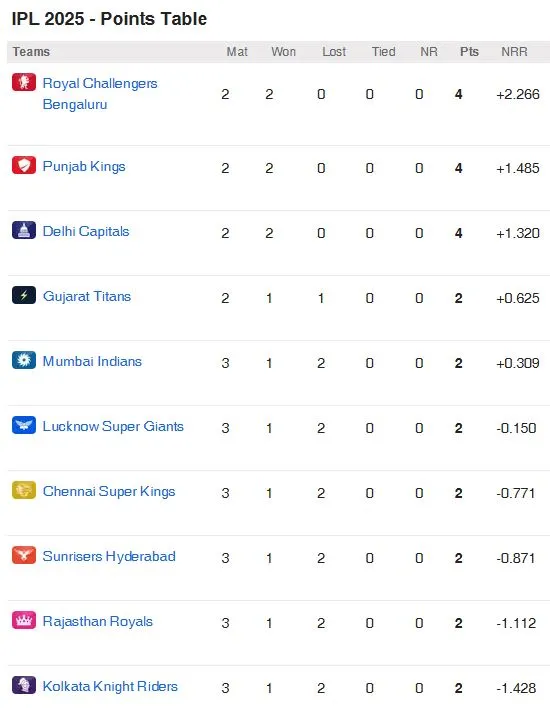550x718 pixels.
Task: Open the Mumbai Indians team link
Action: pos(92,361)
